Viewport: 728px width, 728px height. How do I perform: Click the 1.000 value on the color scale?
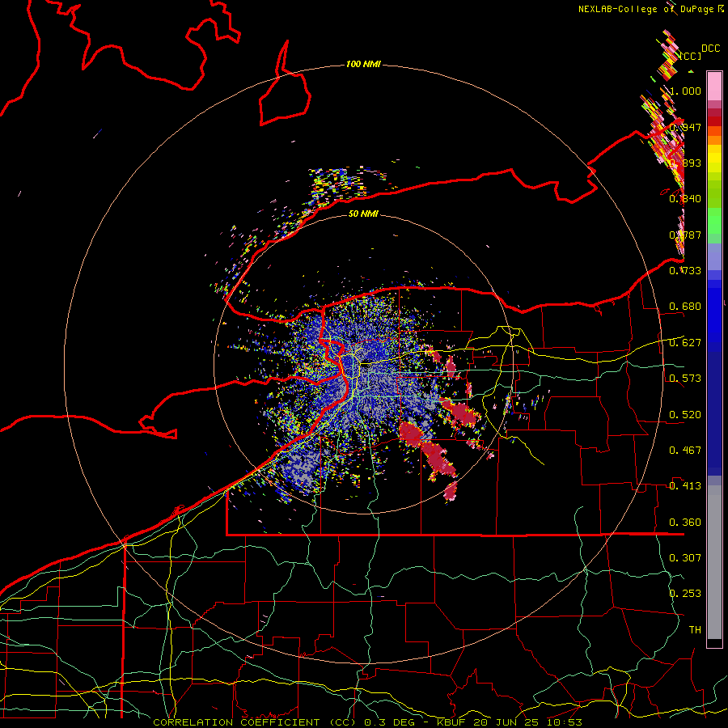(685, 91)
